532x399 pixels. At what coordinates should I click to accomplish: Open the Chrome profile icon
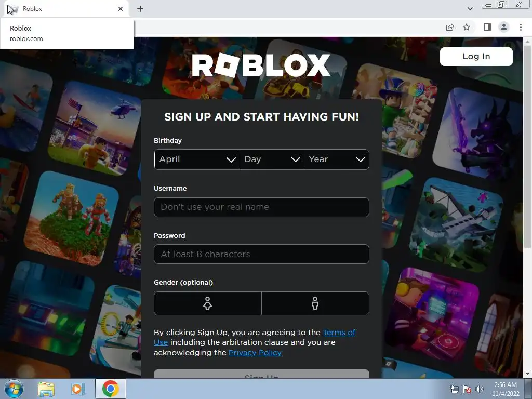click(x=504, y=27)
